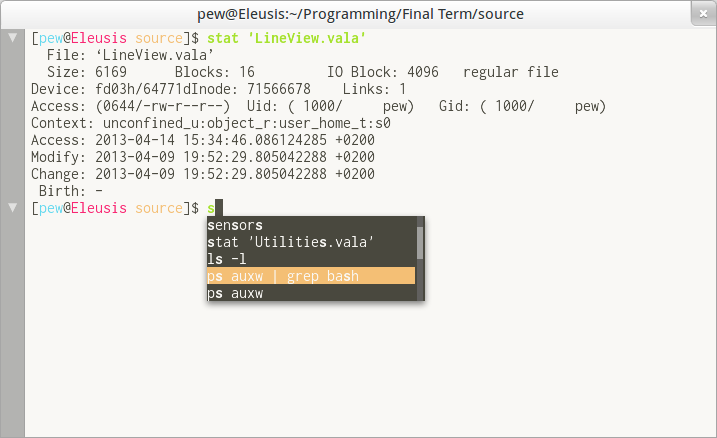Click the 'Links: 1' text
Image resolution: width=717 pixels, height=438 pixels.
(x=375, y=89)
